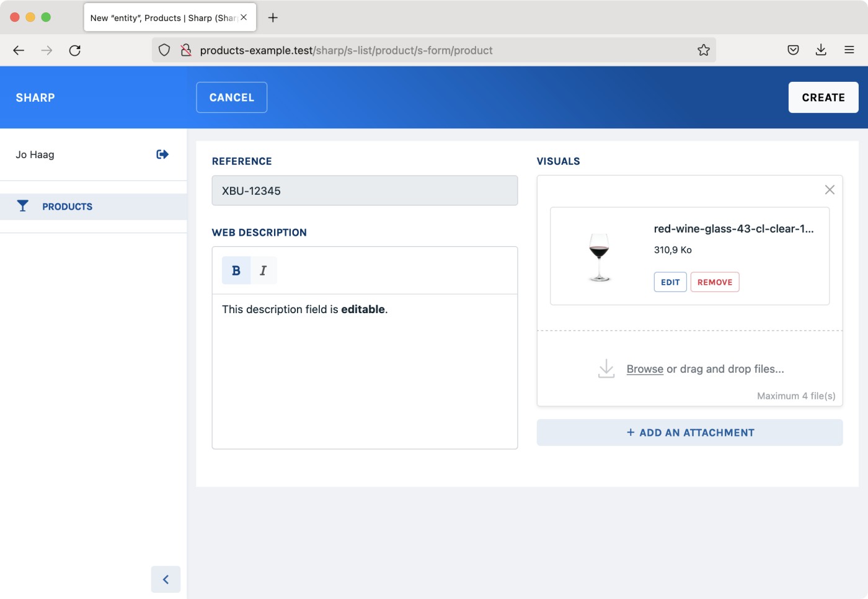The image size is (868, 599).
Task: Toggle italic formatting in the description editor
Action: [263, 270]
